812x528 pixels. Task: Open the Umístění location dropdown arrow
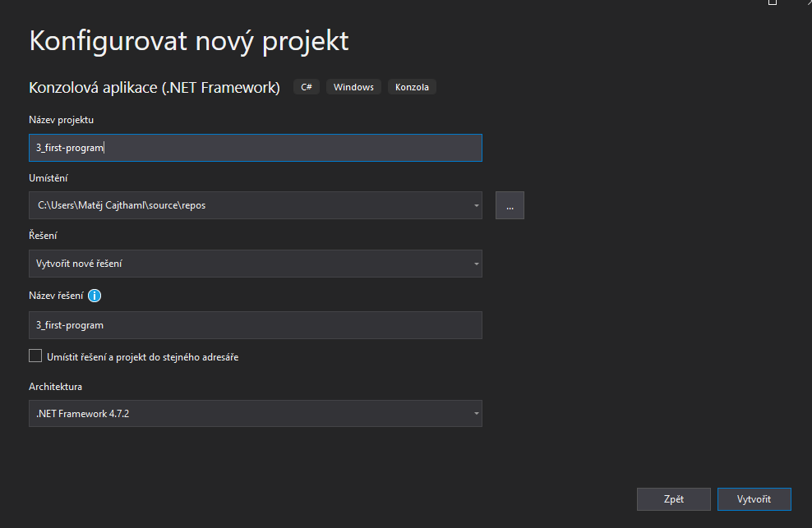[476, 205]
